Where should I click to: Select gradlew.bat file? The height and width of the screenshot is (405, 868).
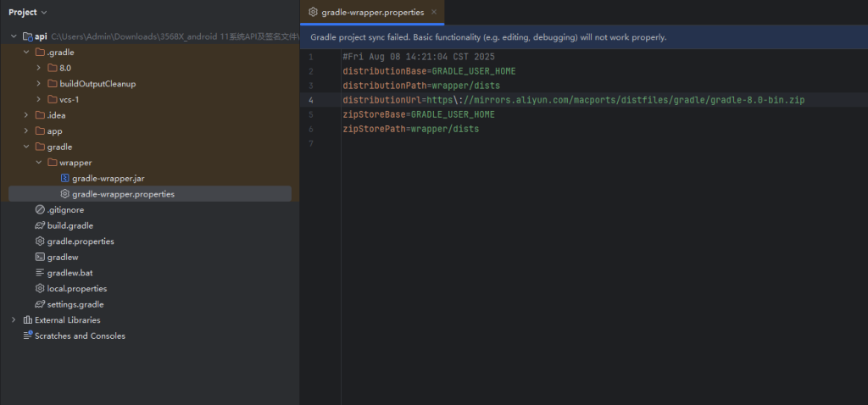[70, 273]
